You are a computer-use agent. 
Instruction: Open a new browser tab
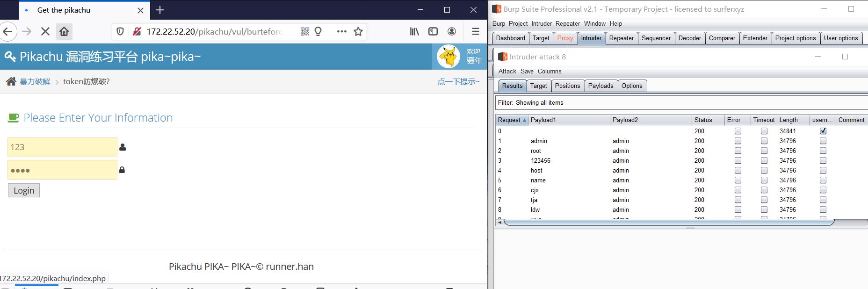160,10
